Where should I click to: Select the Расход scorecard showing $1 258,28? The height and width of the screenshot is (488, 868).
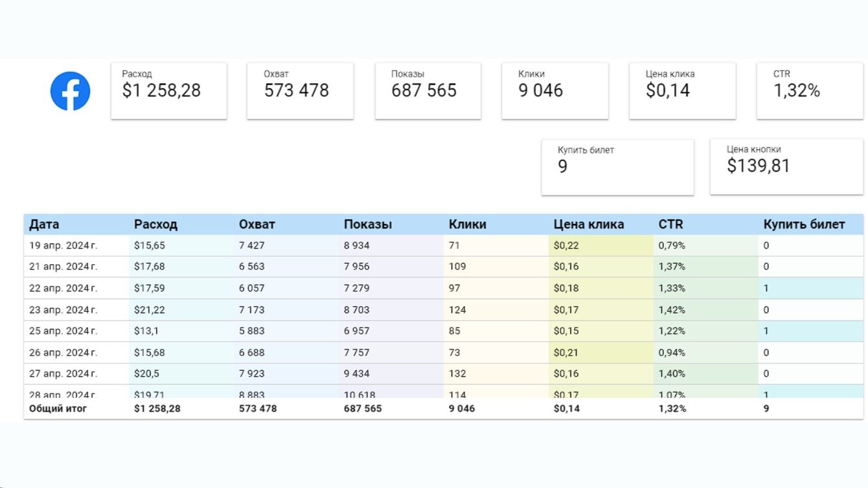(x=169, y=91)
